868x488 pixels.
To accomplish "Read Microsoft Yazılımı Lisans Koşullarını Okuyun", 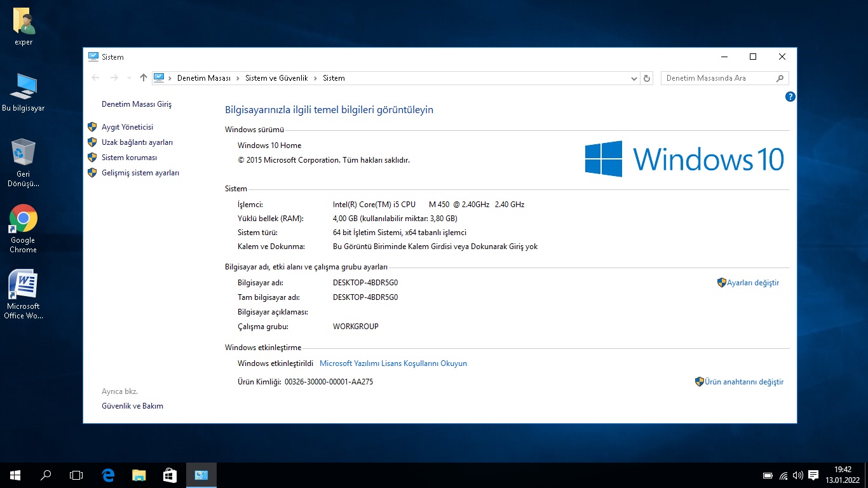I will pos(393,363).
